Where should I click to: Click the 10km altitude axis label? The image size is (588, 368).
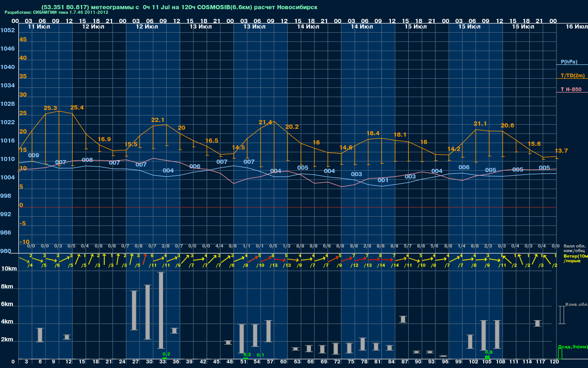tap(8, 269)
